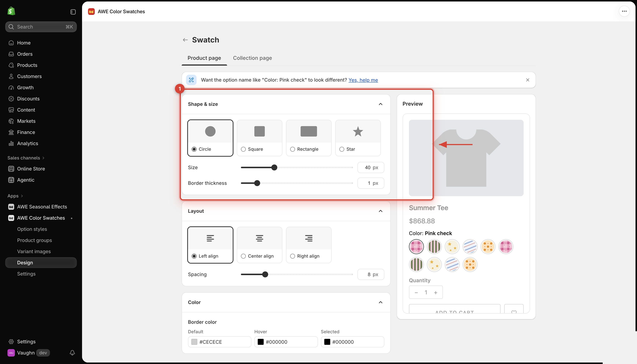Image resolution: width=637 pixels, height=364 pixels.
Task: Select the Square shape option
Action: pyautogui.click(x=259, y=138)
